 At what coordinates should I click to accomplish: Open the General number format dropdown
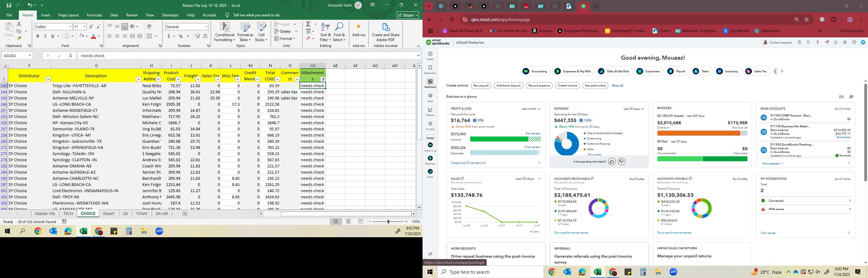tap(206, 27)
